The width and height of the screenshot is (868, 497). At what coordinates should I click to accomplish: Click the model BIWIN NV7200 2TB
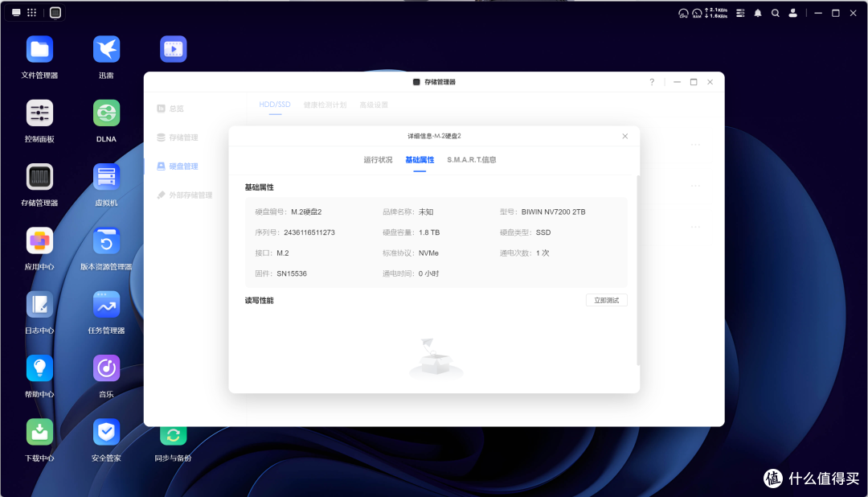click(554, 212)
